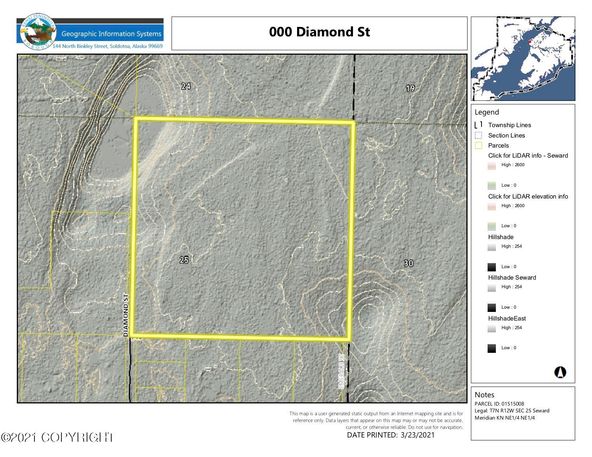Click the LiDAR elevation Low green swatch
Image resolution: width=592 pixels, height=457 pixels.
tap(492, 226)
